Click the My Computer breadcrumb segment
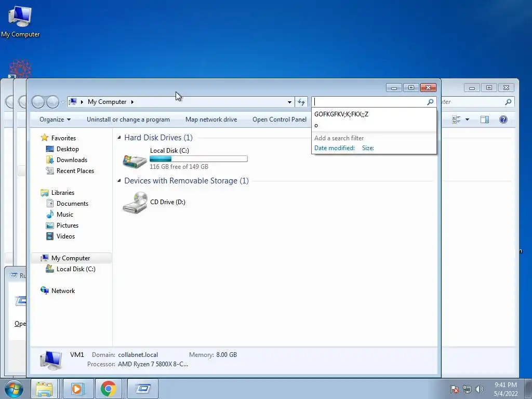The height and width of the screenshot is (399, 532). point(107,102)
